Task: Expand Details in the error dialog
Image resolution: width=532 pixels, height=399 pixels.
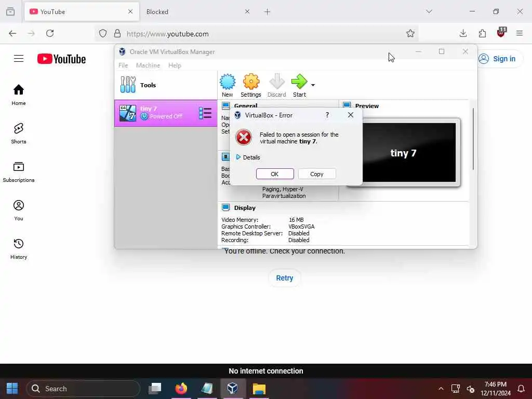Action: [x=248, y=157]
